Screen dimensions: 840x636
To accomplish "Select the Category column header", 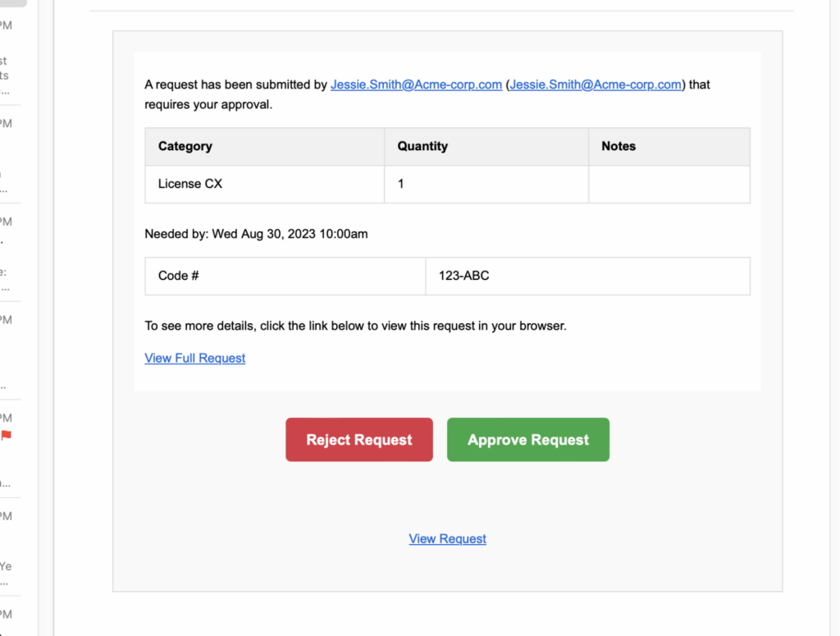I will 185,146.
